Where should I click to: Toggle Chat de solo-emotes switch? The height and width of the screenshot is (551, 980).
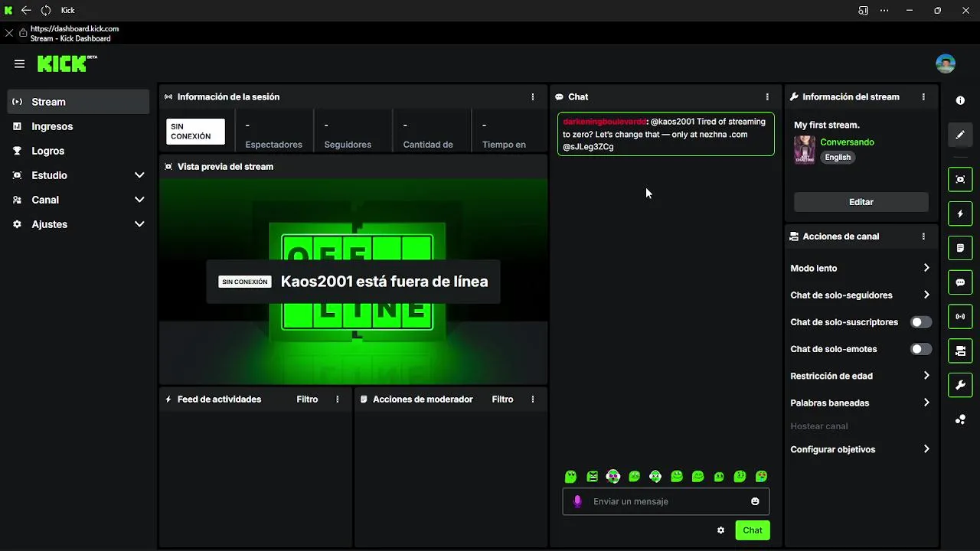point(921,349)
